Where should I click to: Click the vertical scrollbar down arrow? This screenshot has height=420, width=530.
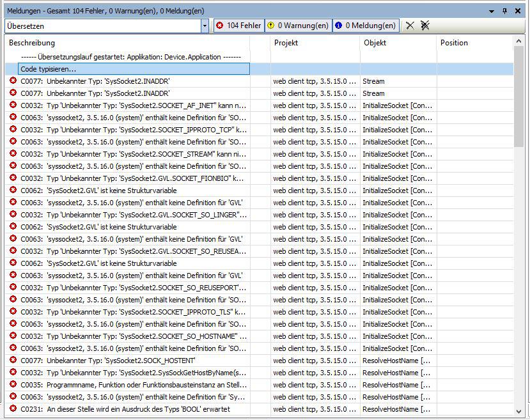click(x=518, y=412)
